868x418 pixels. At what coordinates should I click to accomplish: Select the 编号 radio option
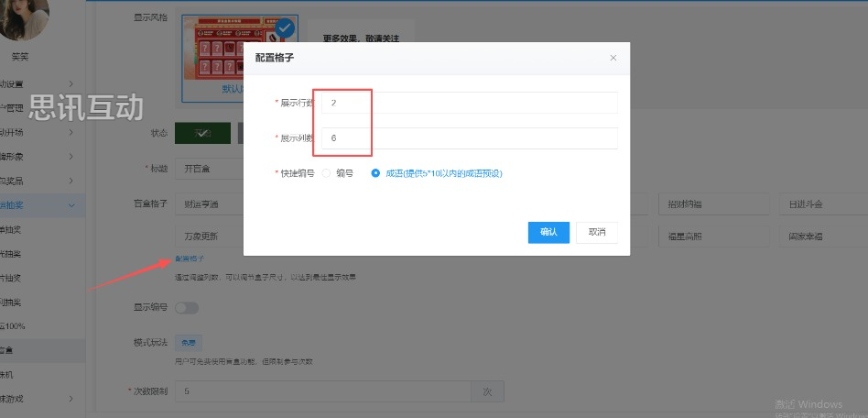326,172
